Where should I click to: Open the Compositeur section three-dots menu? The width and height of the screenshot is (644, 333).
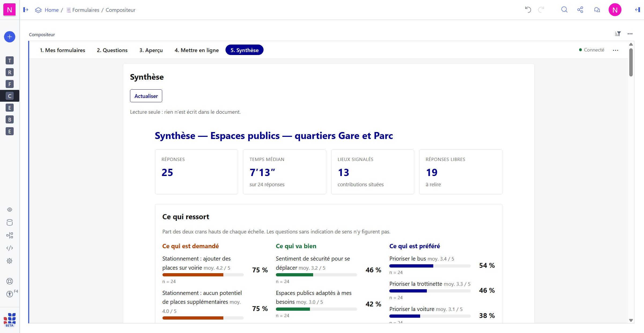(x=630, y=34)
